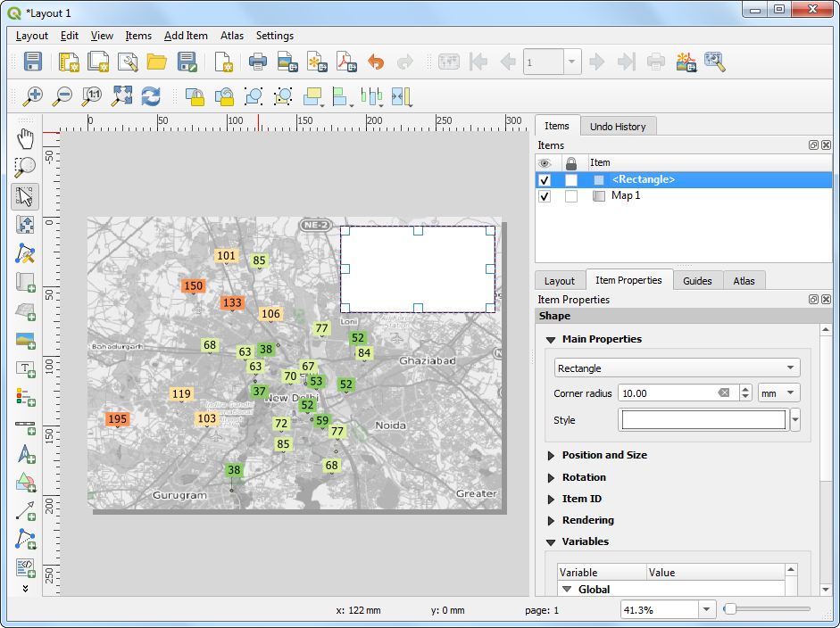Click the Export as PDF icon
Image resolution: width=840 pixels, height=628 pixels.
(345, 62)
